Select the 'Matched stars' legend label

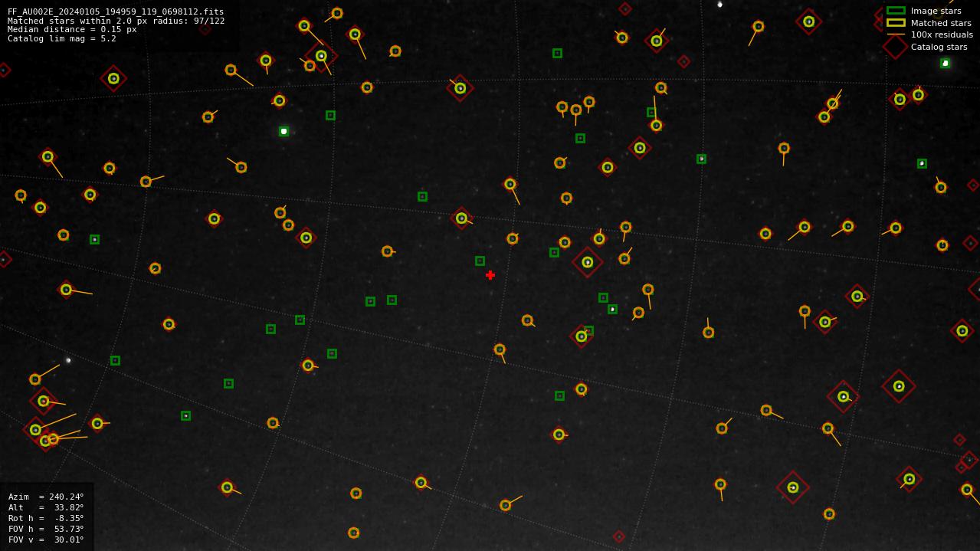point(942,23)
